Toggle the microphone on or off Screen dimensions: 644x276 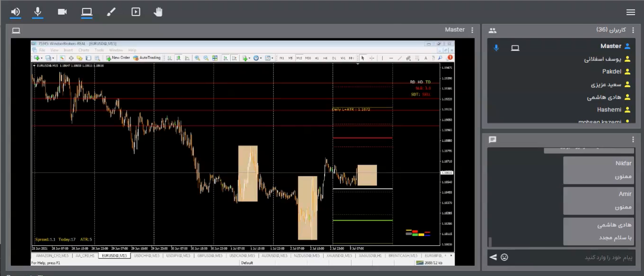38,12
